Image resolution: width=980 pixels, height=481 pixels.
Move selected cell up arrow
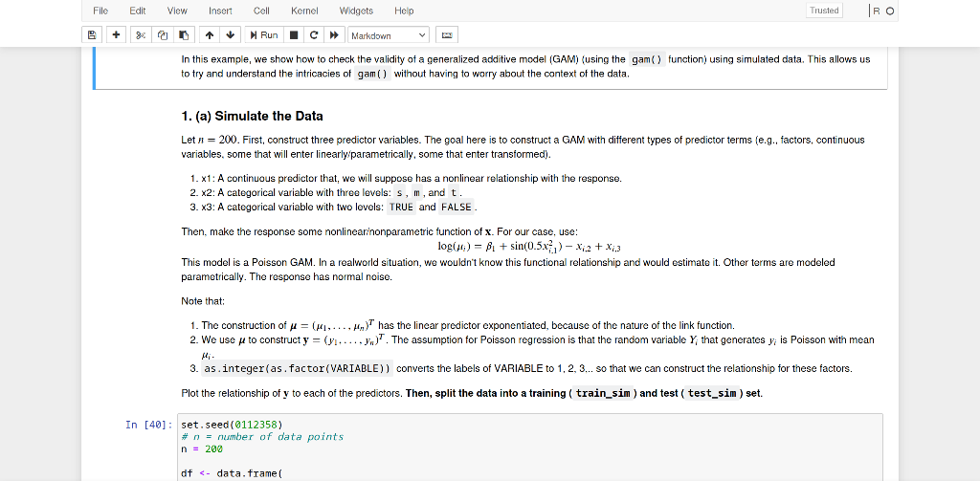point(210,35)
